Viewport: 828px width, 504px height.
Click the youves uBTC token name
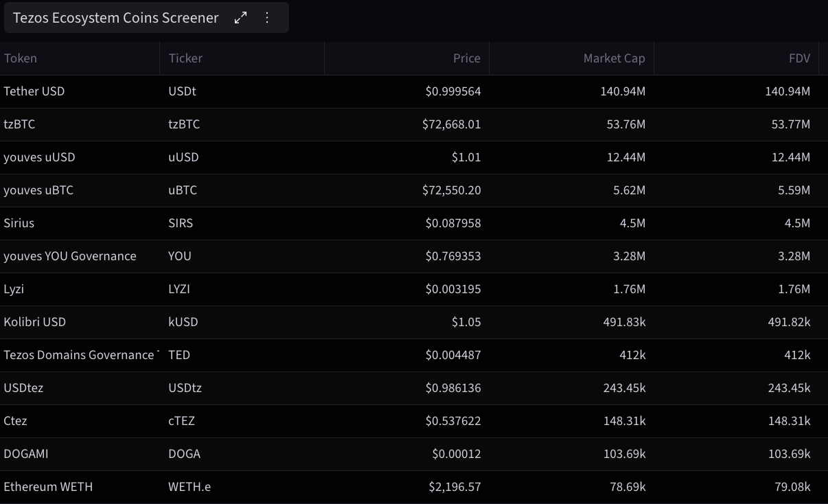click(x=38, y=190)
